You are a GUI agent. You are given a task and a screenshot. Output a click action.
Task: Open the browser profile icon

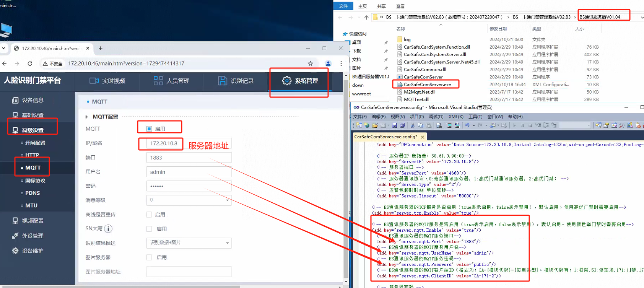point(328,63)
